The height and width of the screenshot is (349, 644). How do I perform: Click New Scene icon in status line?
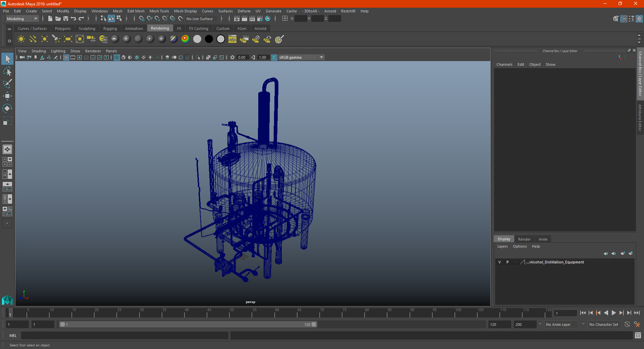tap(50, 19)
